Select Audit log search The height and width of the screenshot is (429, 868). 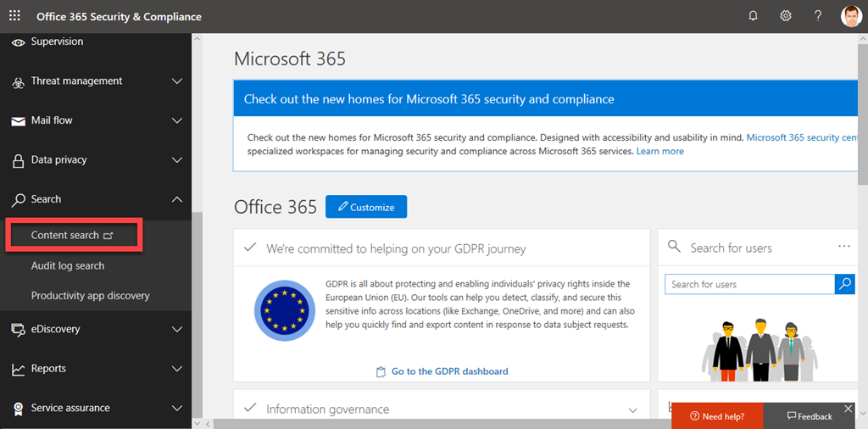tap(68, 265)
